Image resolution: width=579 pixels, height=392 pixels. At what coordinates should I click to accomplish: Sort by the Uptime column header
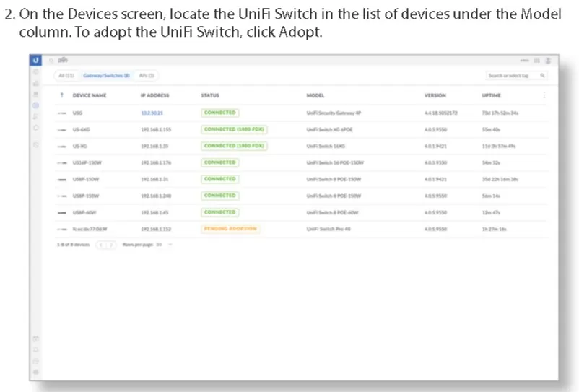click(491, 95)
